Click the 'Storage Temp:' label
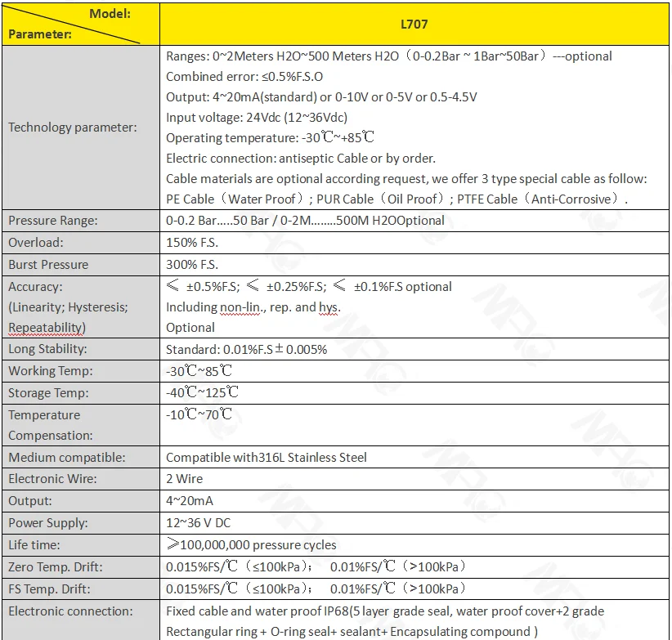672x640 pixels. tap(48, 393)
